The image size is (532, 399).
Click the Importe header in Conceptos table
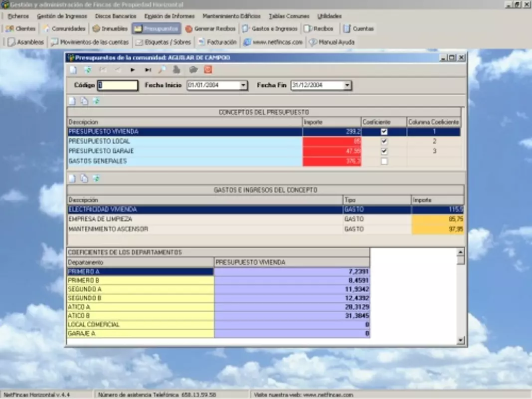332,122
